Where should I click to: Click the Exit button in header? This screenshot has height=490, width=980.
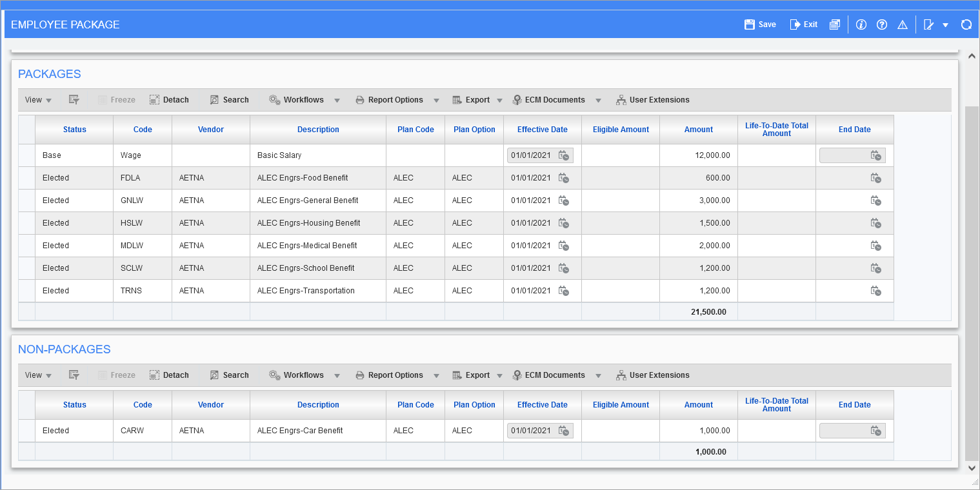point(803,24)
